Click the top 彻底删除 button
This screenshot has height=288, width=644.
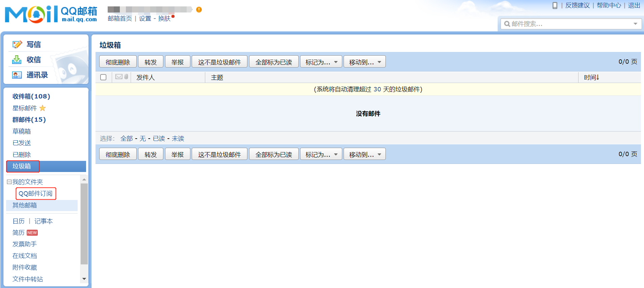(118, 62)
